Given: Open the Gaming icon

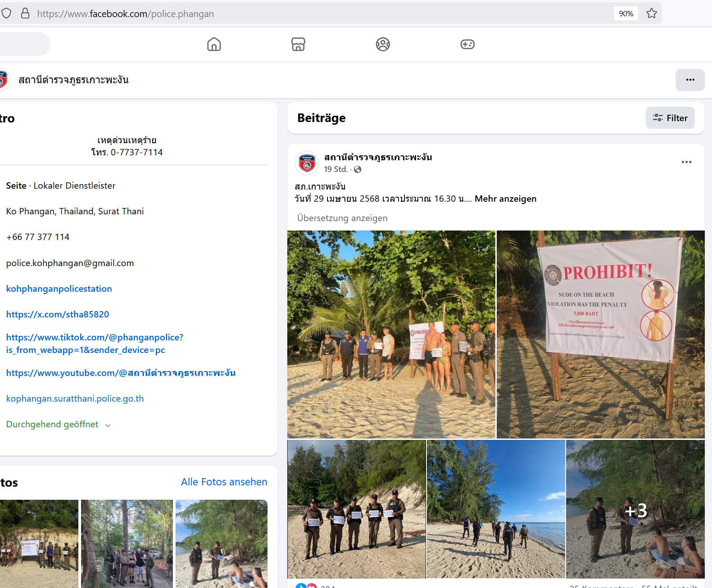Looking at the screenshot, I should [467, 44].
